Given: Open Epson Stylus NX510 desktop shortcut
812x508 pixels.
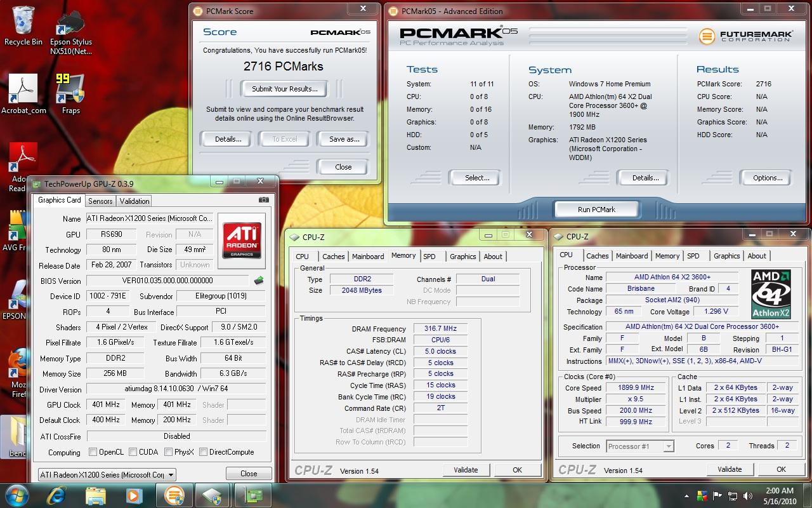Looking at the screenshot, I should (70, 32).
